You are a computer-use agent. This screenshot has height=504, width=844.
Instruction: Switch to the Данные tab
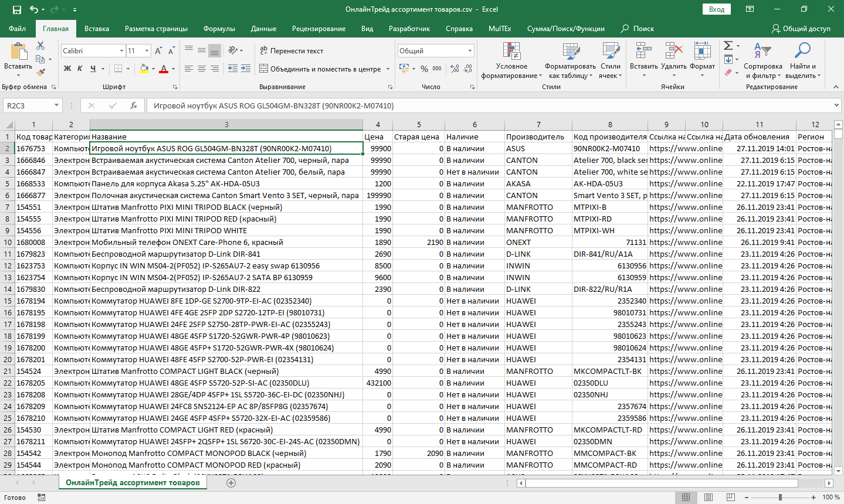264,29
